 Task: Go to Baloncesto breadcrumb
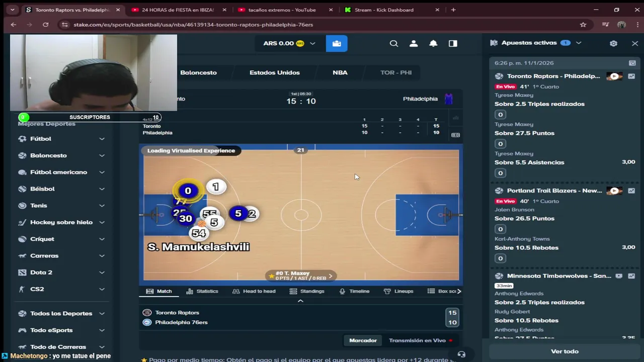coord(198,72)
